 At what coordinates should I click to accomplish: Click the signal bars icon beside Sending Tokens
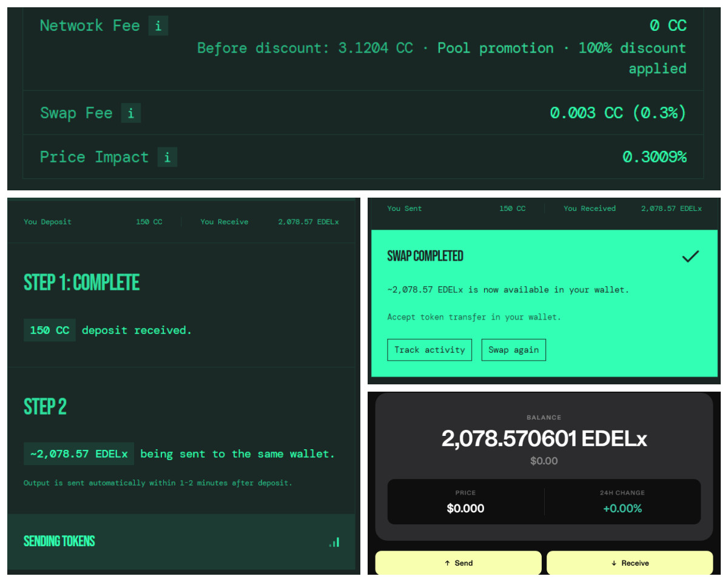(x=334, y=542)
